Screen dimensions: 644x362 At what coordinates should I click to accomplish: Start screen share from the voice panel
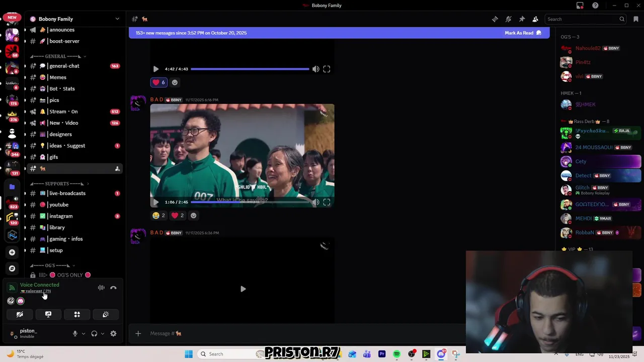[x=48, y=314]
